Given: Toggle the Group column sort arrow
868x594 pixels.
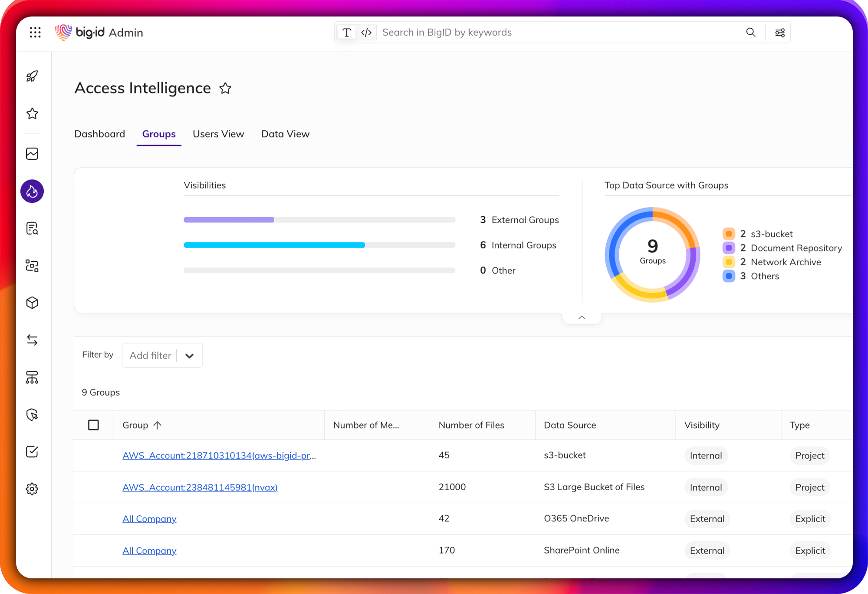Looking at the screenshot, I should 157,425.
